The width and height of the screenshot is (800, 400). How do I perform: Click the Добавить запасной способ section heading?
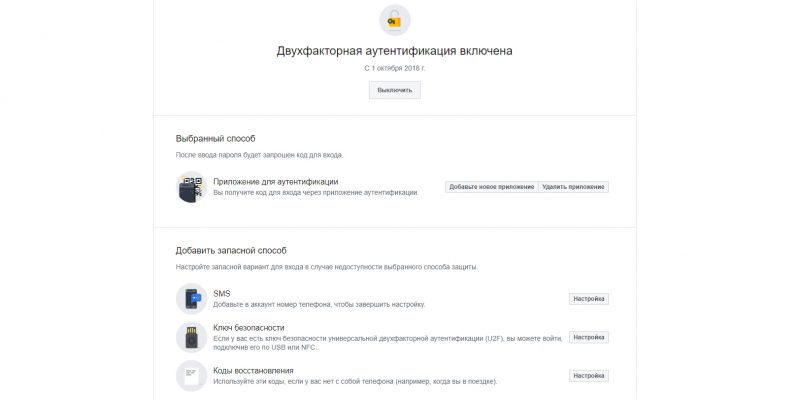pos(231,251)
